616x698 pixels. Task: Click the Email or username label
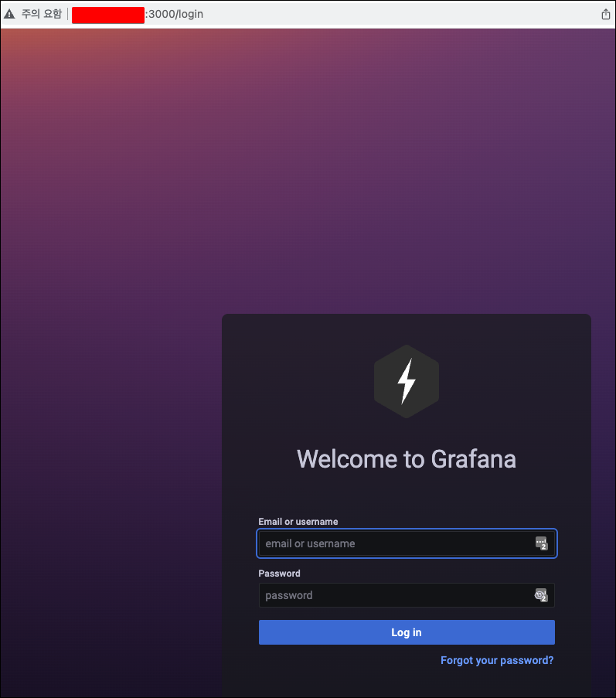[x=298, y=522]
